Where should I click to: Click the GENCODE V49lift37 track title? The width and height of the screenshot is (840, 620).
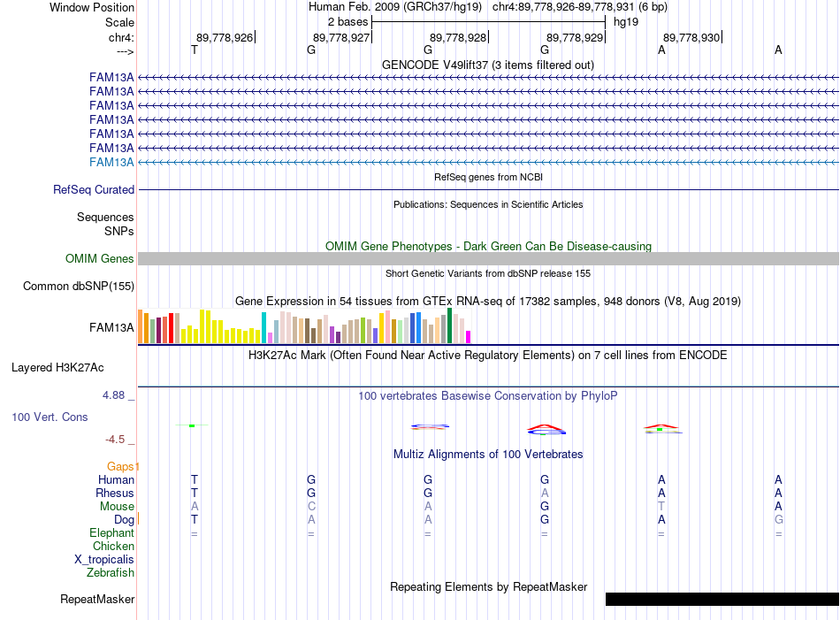click(488, 65)
